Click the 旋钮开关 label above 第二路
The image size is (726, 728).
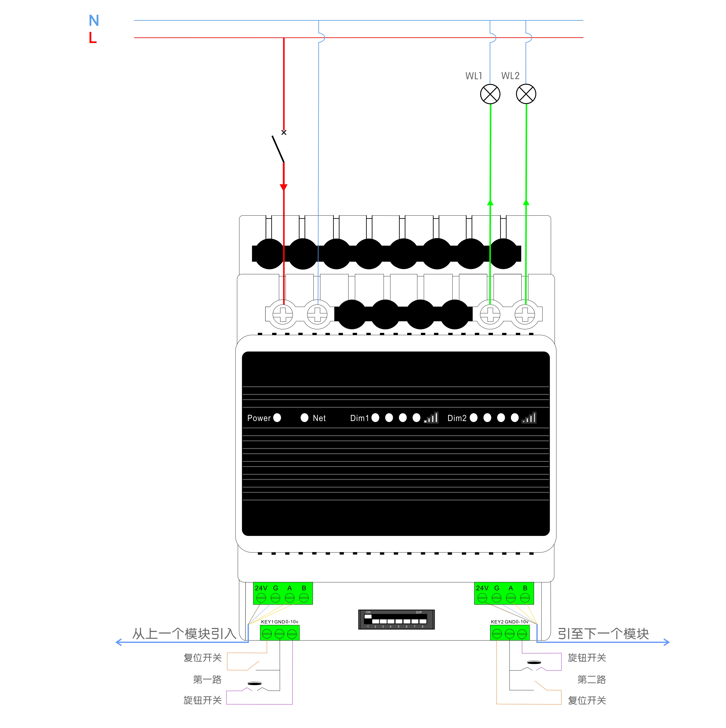587,658
